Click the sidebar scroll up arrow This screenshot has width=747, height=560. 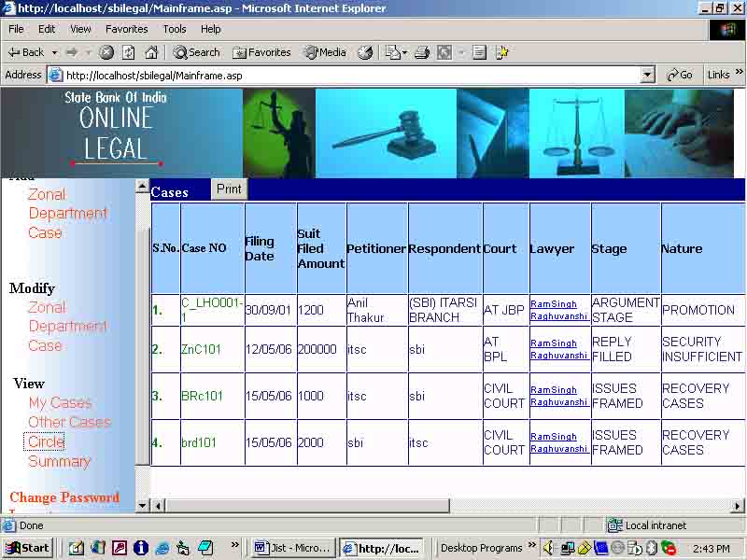[142, 186]
